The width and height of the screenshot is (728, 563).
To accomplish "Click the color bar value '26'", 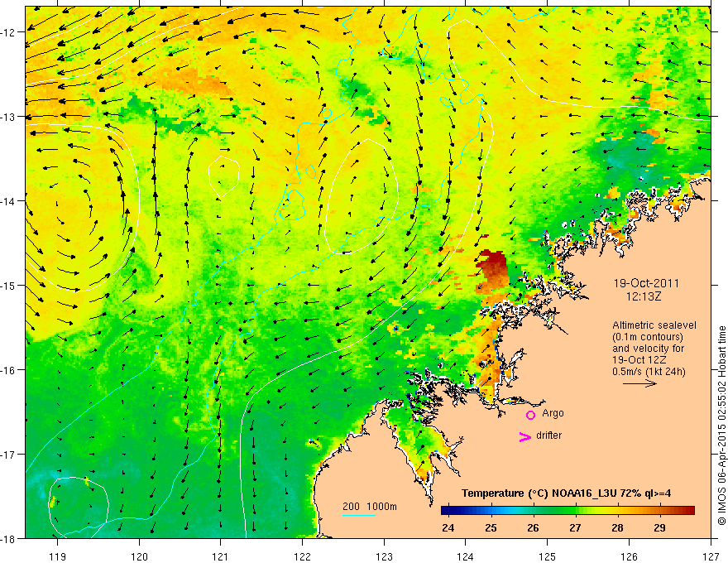I will tap(533, 527).
